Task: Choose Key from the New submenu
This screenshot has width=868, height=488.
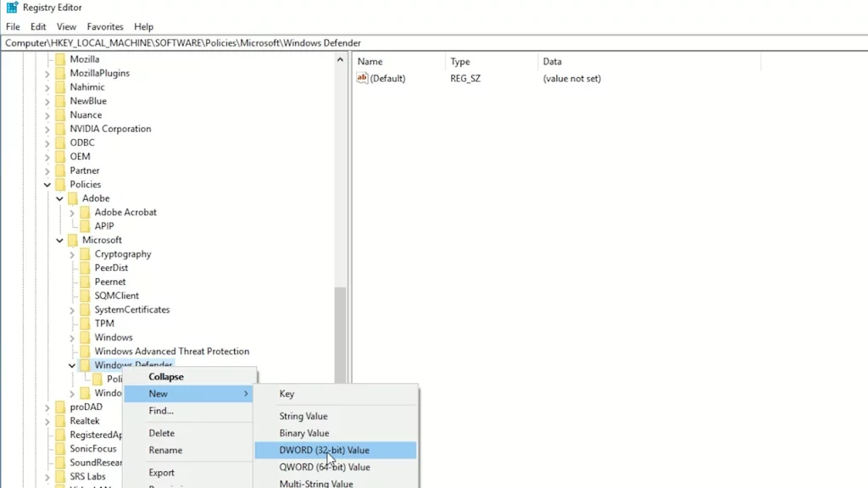Action: pyautogui.click(x=286, y=393)
